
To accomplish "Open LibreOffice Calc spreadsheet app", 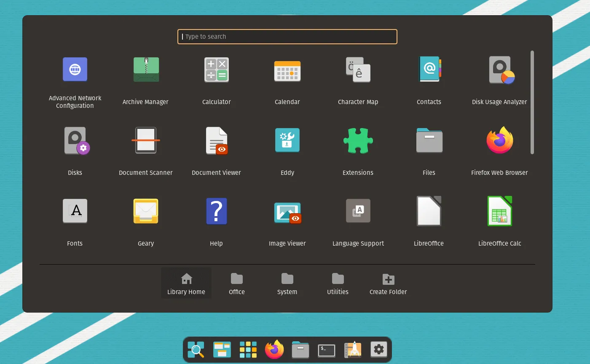I will coord(499,211).
